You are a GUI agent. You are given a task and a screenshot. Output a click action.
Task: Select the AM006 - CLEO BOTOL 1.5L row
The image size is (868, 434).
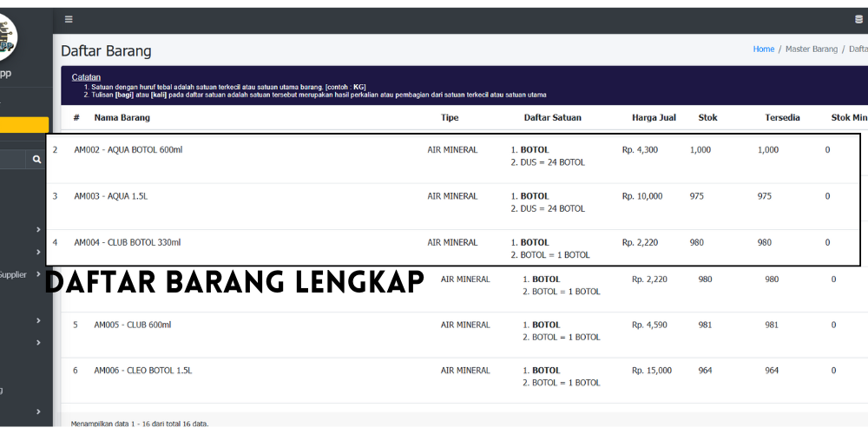coord(142,371)
